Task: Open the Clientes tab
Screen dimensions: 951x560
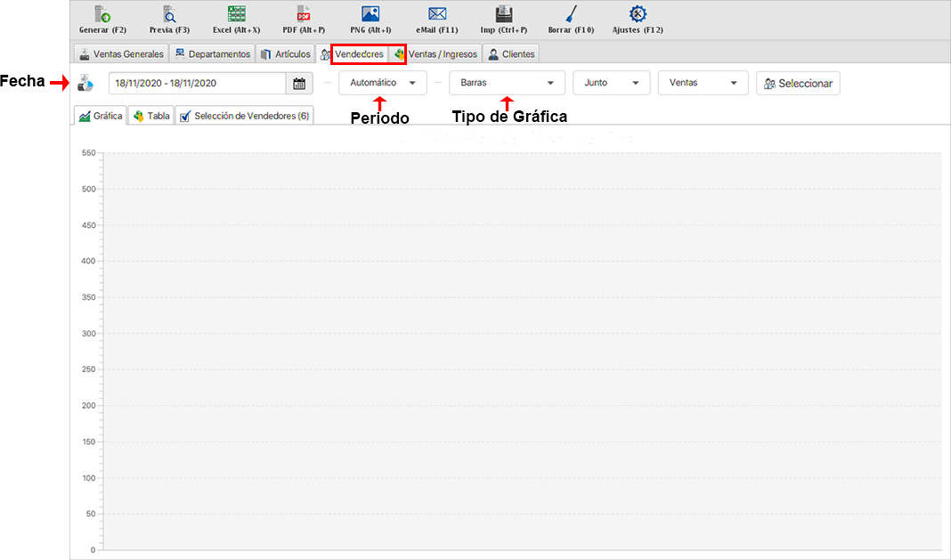Action: (511, 54)
